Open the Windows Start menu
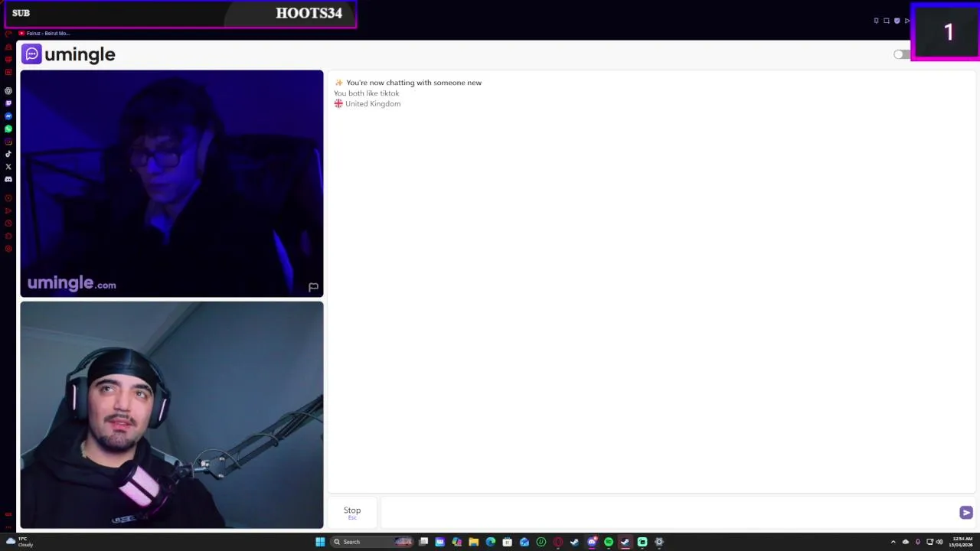 320,542
